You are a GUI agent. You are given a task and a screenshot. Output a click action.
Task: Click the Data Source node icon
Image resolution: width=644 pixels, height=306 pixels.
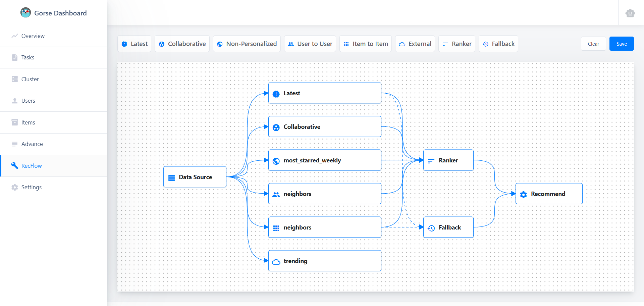(171, 178)
